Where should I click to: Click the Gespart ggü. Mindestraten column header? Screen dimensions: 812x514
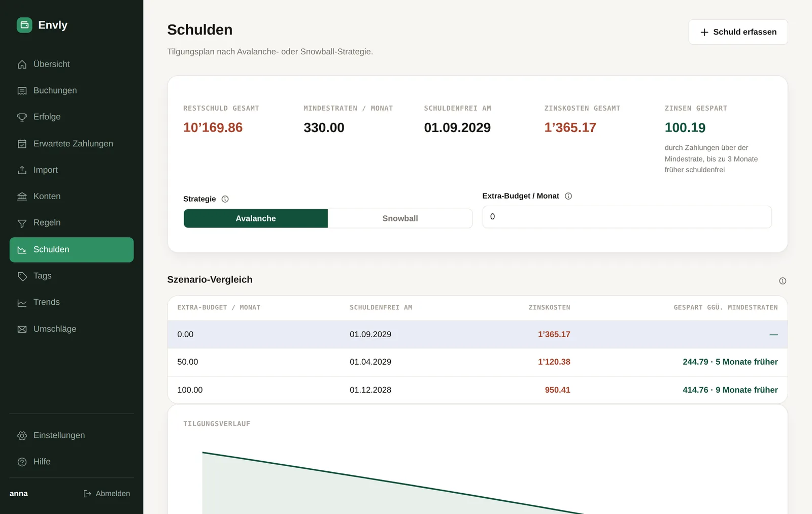click(x=726, y=308)
